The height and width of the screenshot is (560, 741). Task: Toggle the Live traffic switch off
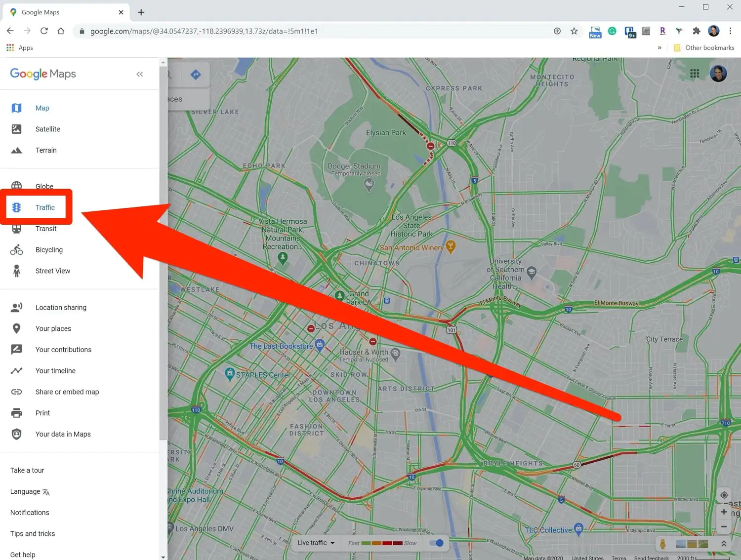click(x=437, y=543)
